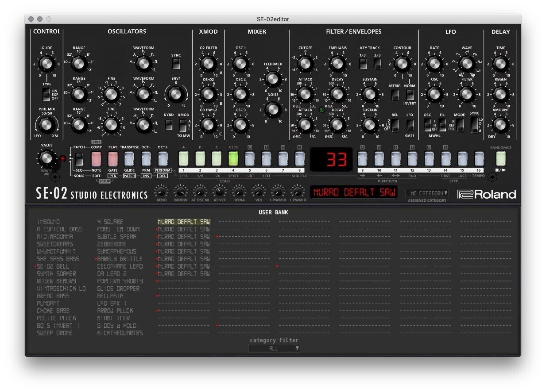The image size is (546, 392).
Task: Select the KICKTHEQUARTRS patch
Action: pyautogui.click(x=120, y=333)
